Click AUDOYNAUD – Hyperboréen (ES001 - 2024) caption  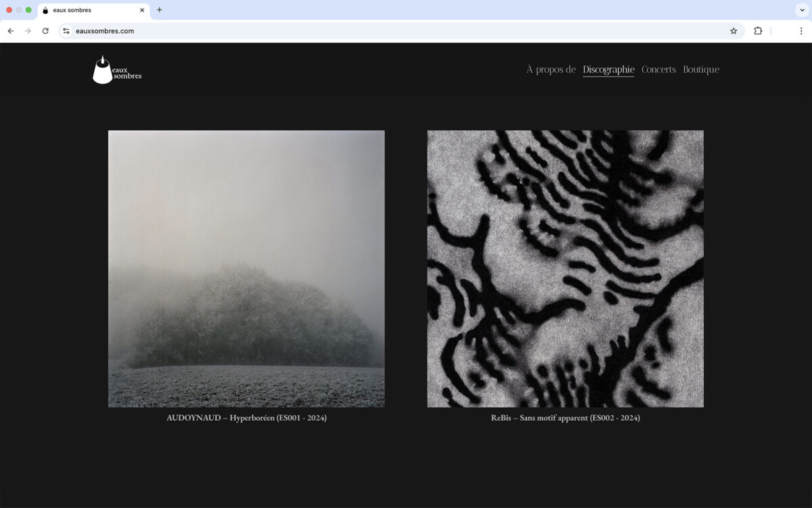[246, 418]
